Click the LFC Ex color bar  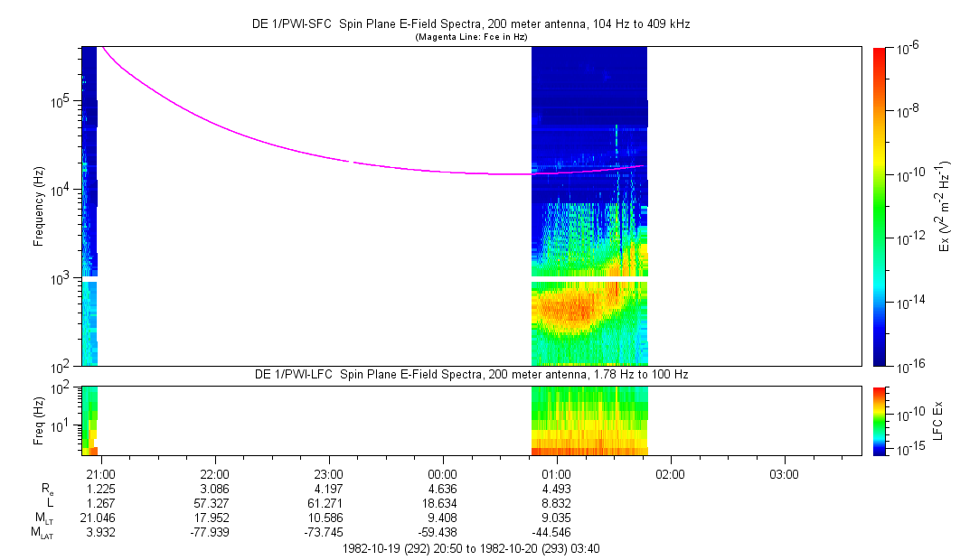(x=879, y=420)
